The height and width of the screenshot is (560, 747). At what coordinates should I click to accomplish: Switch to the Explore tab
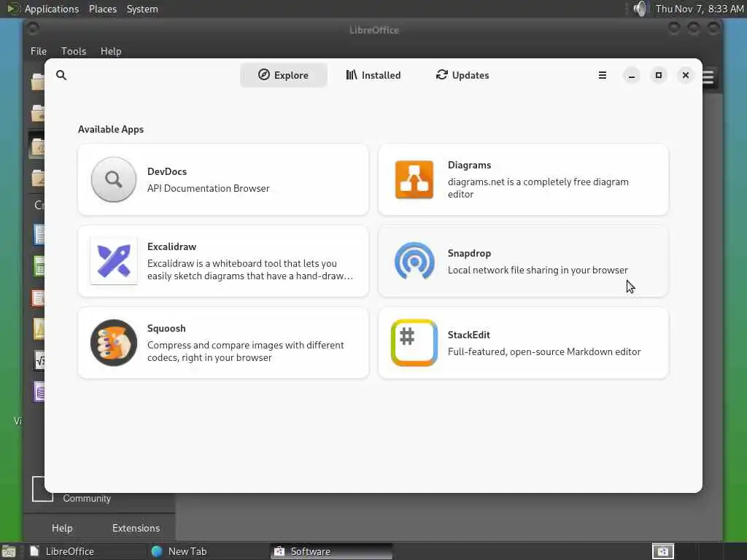pos(284,75)
